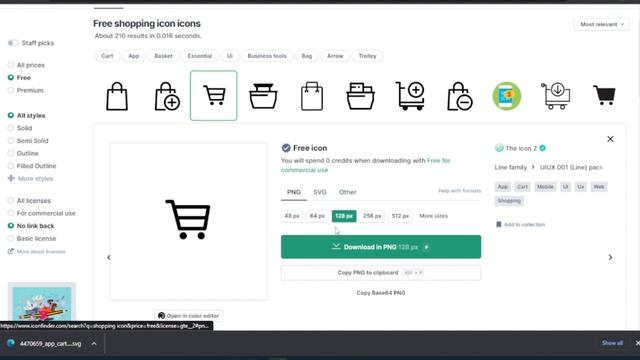
Task: Click the Download in PNG button
Action: (381, 247)
